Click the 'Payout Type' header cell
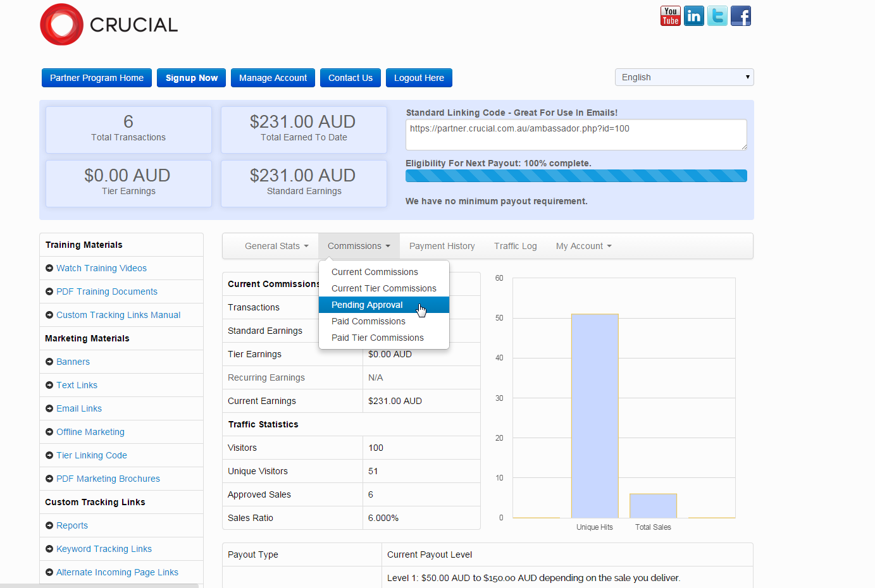This screenshot has width=875, height=588. click(302, 554)
